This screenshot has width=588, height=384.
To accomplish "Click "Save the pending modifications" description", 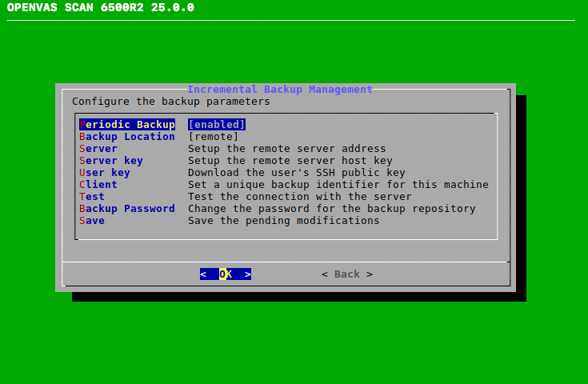I will click(283, 221).
